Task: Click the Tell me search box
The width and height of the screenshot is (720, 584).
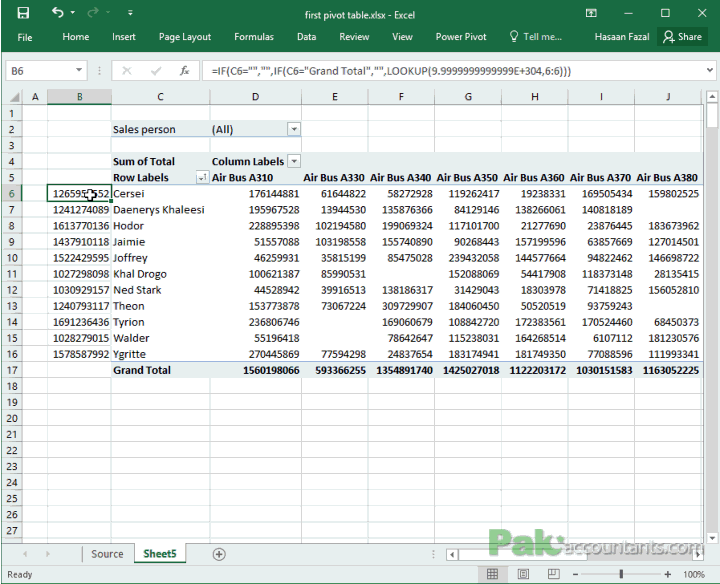Action: point(536,37)
